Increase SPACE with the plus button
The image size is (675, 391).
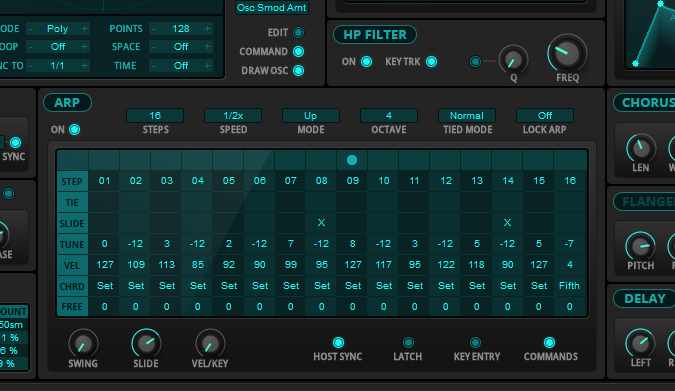[207, 47]
